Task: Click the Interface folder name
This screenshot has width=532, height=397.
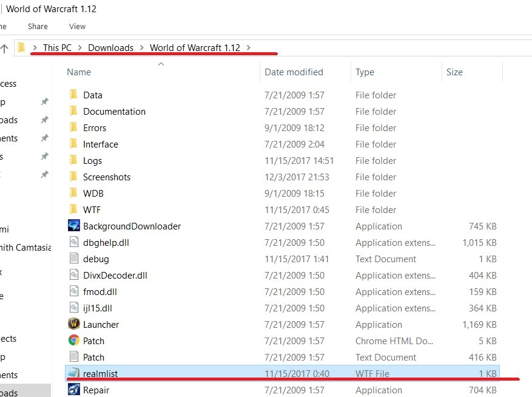Action: 101,144
